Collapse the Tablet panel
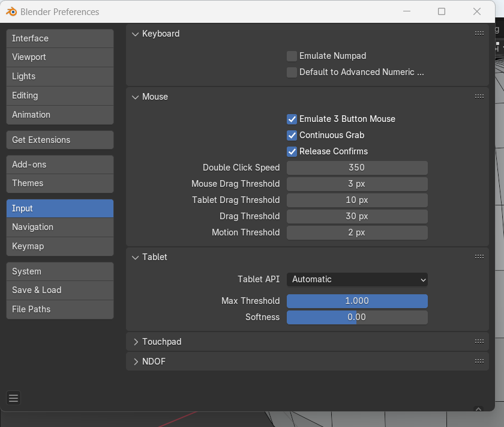Screen dimensions: 504x427 tap(136, 257)
